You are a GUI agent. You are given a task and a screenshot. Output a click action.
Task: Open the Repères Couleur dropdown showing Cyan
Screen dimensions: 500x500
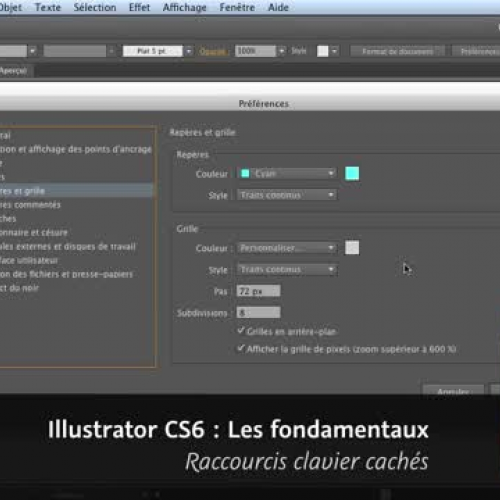pos(287,173)
